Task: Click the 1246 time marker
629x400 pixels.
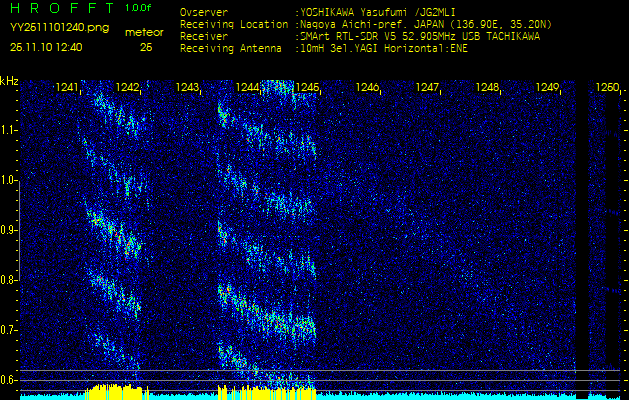Action: pyautogui.click(x=367, y=87)
